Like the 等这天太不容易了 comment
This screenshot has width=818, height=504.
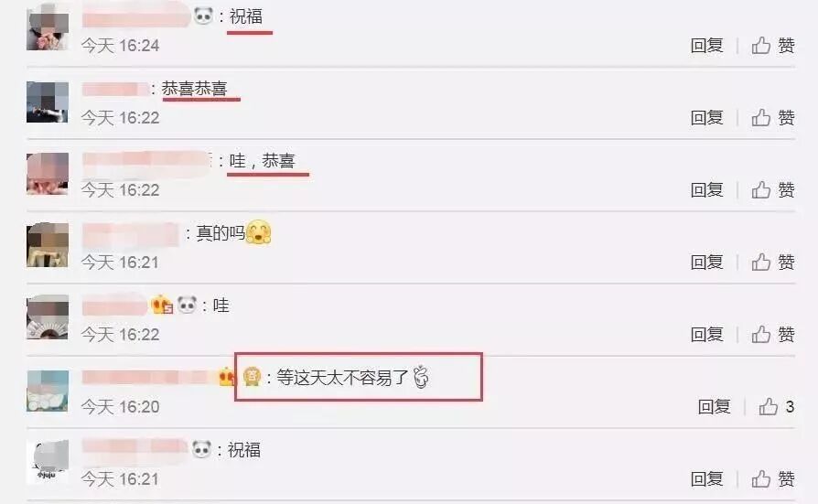[776, 406]
